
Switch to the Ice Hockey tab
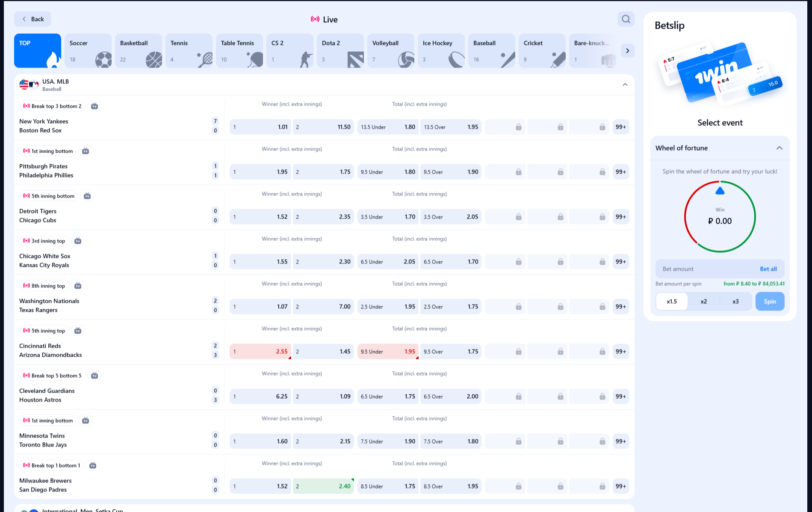pyautogui.click(x=441, y=51)
